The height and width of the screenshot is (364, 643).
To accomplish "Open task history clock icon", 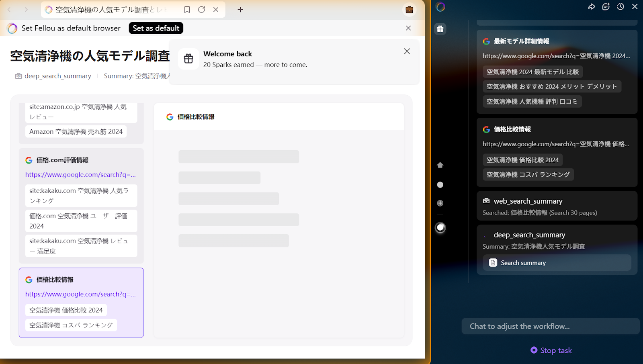I will pos(620,6).
